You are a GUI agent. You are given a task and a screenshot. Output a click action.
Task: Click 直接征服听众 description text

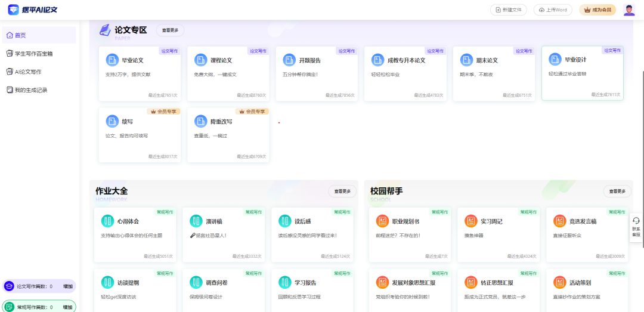[567, 236]
